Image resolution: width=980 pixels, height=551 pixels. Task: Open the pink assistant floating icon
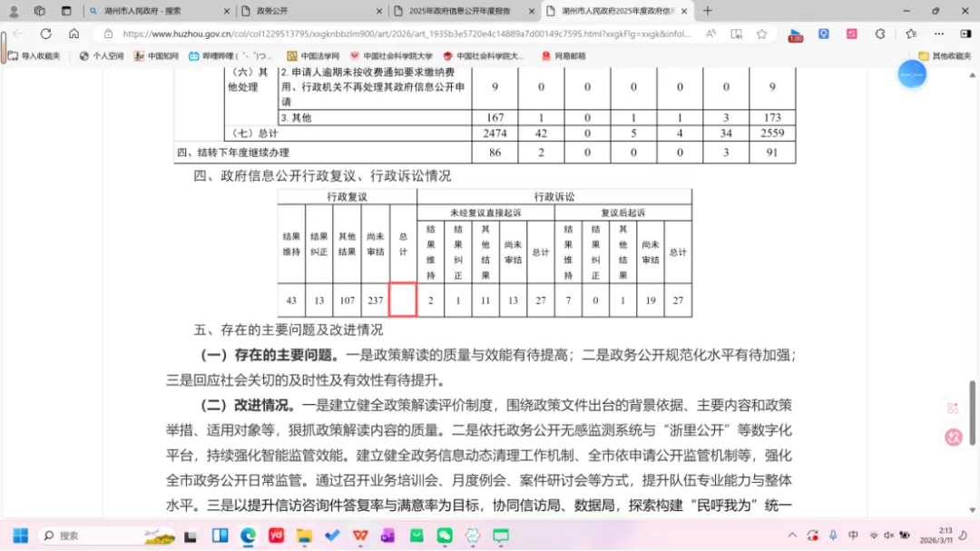click(954, 438)
